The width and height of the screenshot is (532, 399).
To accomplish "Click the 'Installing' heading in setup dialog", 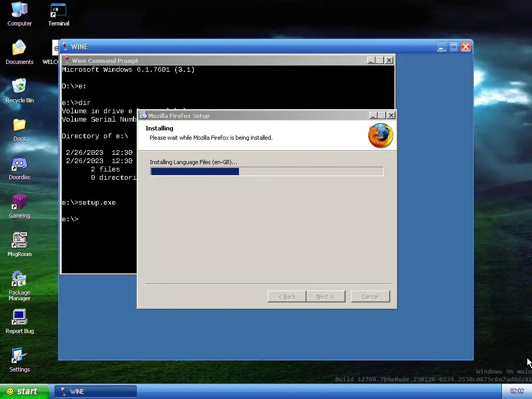I will click(x=159, y=128).
